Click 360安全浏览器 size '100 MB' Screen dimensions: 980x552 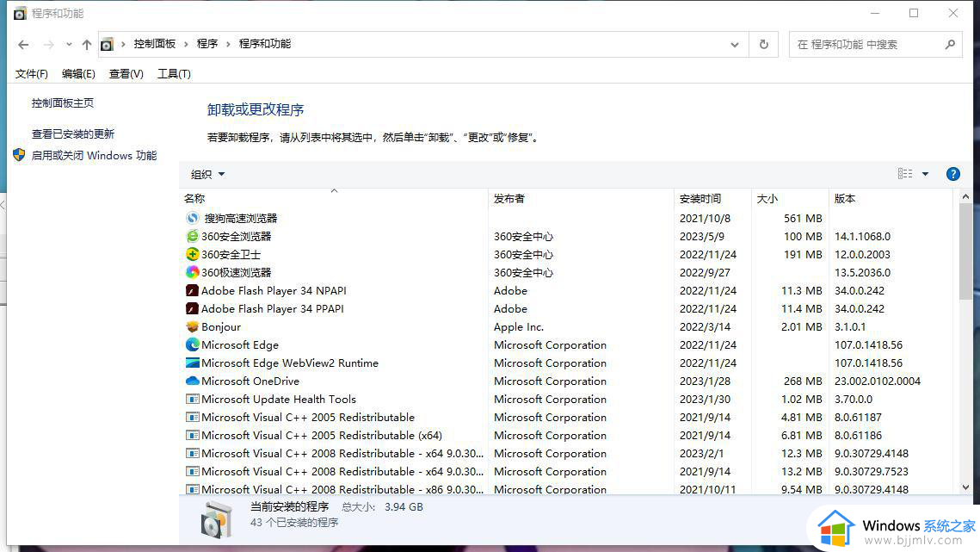point(803,237)
